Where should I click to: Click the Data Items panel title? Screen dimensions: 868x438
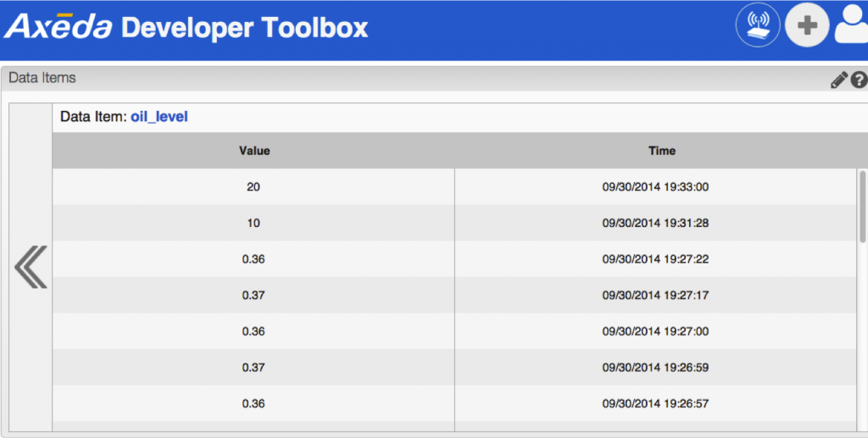point(42,78)
